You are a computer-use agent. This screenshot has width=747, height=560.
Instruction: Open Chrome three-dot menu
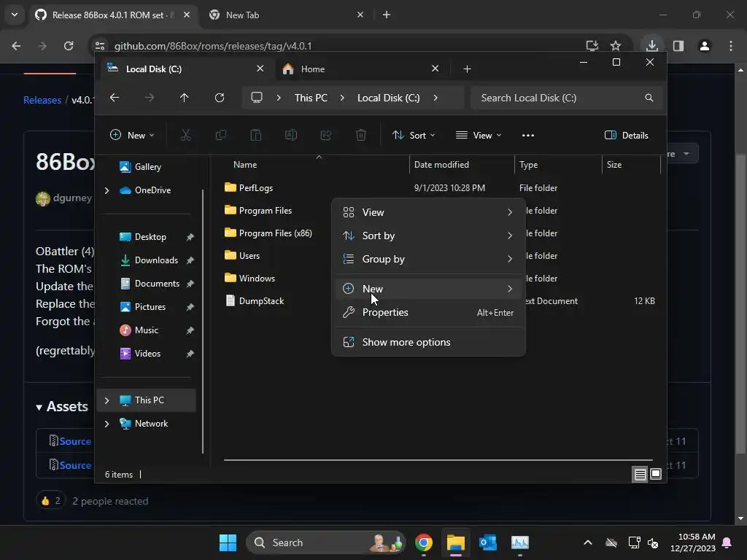[x=731, y=46]
